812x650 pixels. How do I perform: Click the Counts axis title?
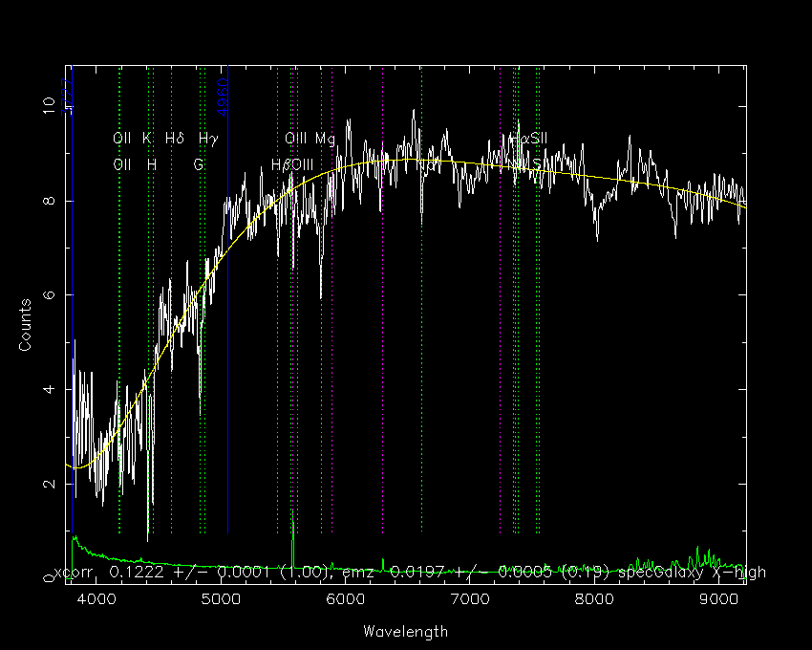[25, 325]
